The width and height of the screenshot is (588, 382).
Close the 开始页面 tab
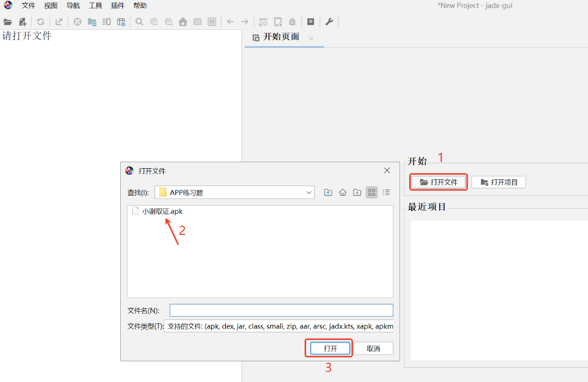311,38
